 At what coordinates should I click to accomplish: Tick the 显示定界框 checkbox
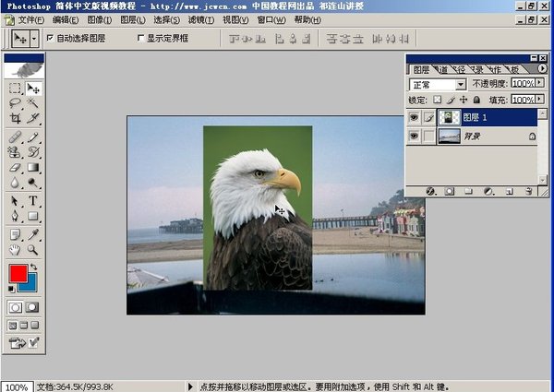(140, 39)
